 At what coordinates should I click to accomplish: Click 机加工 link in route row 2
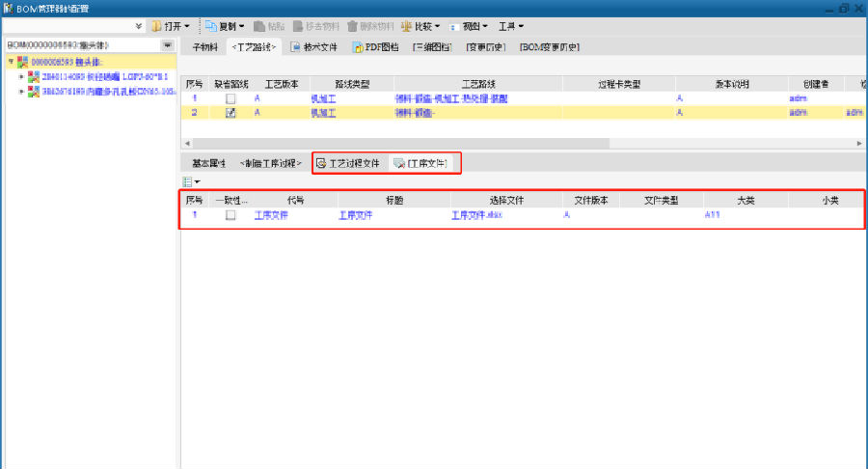(323, 113)
